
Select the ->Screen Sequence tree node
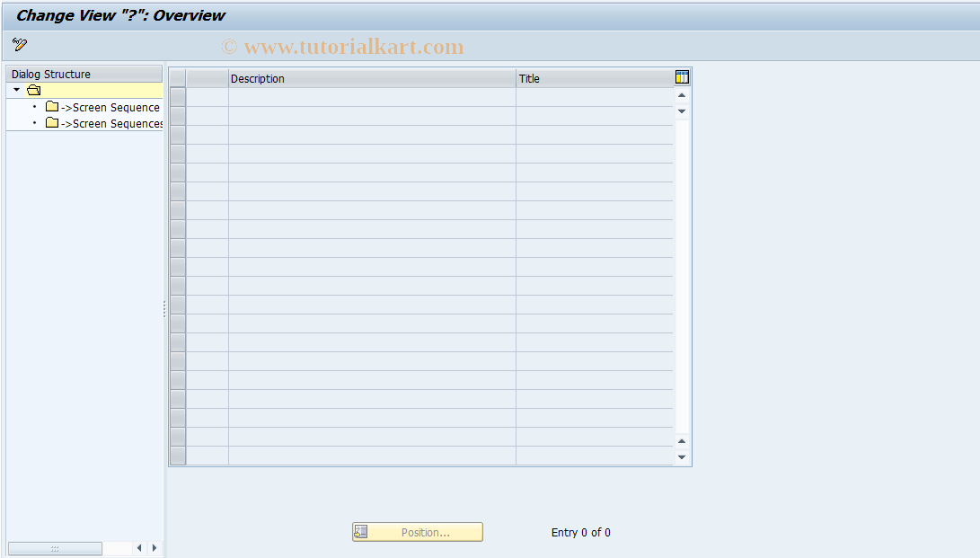[x=110, y=108]
